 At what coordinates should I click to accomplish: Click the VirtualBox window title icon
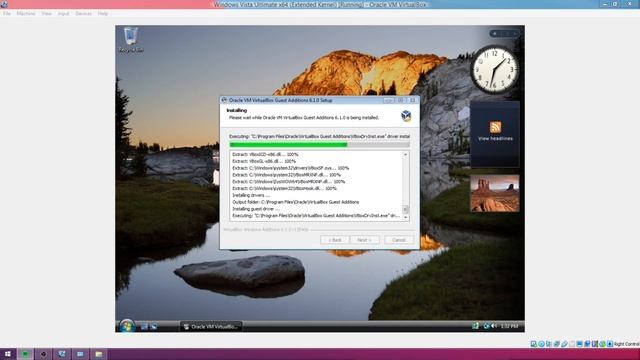pyautogui.click(x=4, y=4)
